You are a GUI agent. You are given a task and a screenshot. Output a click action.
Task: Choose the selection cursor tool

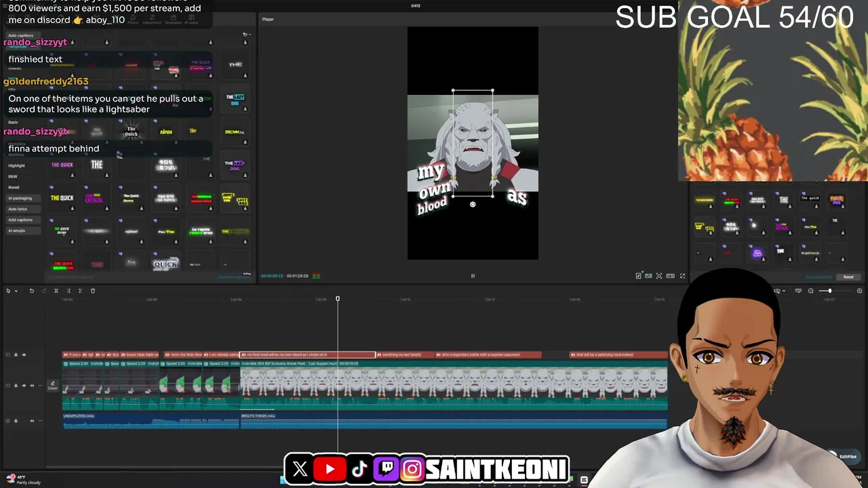(x=8, y=291)
